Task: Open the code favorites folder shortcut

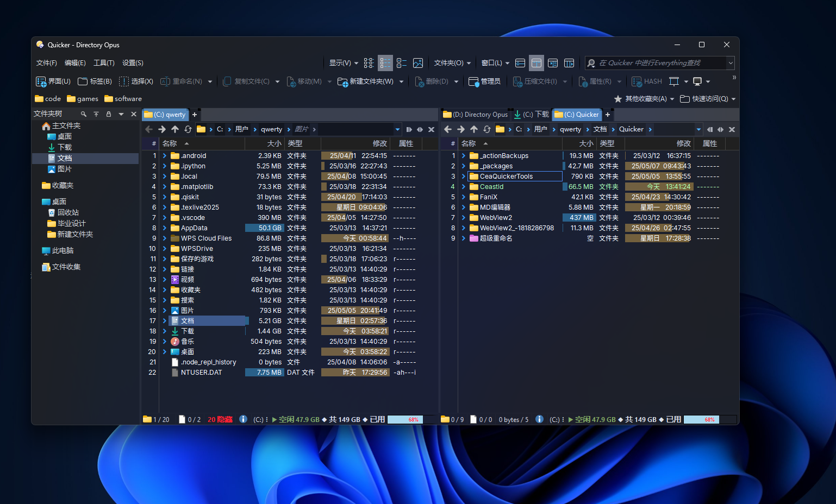Action: coord(48,99)
